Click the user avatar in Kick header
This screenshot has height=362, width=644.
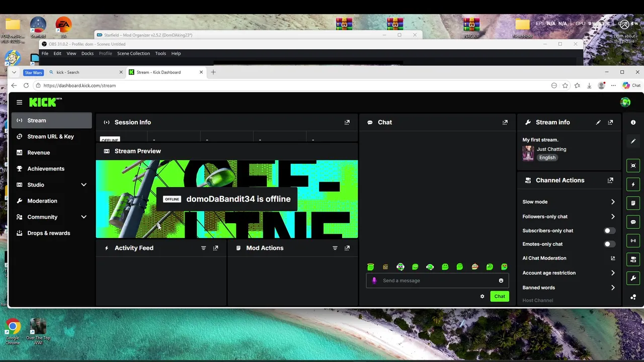[x=625, y=102]
